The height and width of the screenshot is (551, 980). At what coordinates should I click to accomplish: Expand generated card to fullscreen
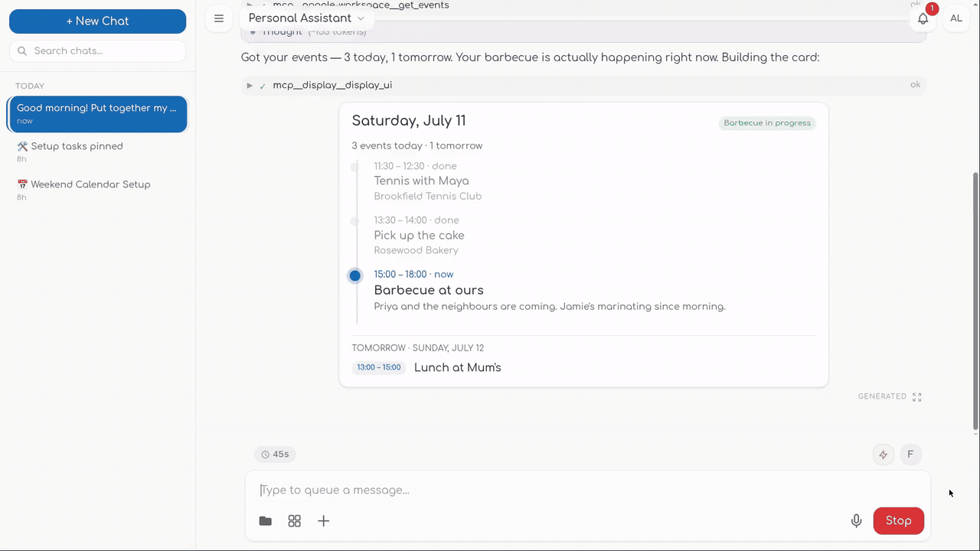[x=917, y=396]
